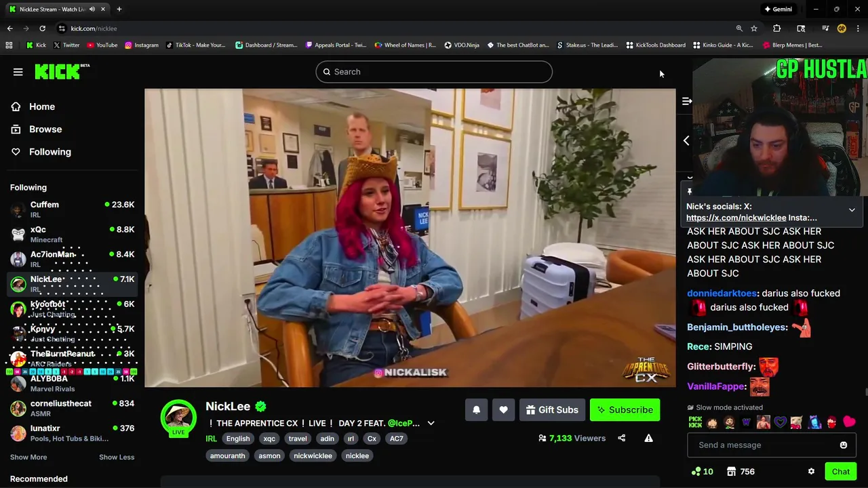Open Cuffem channel in Following list
The height and width of the screenshot is (488, 868).
72,210
